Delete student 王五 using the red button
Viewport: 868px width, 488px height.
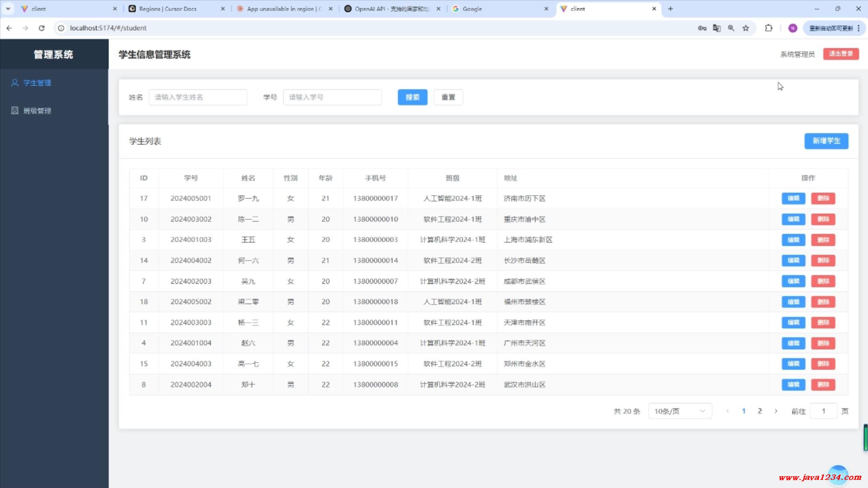click(x=823, y=240)
